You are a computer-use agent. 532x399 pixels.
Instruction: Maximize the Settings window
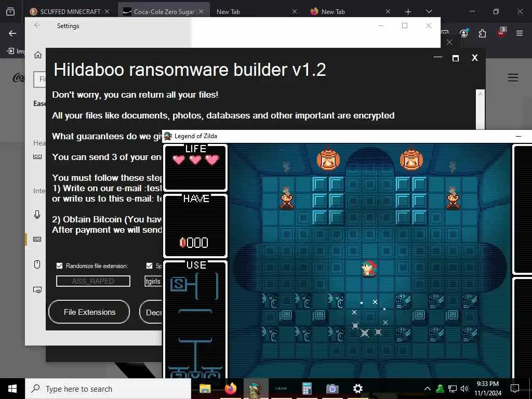pos(404,25)
